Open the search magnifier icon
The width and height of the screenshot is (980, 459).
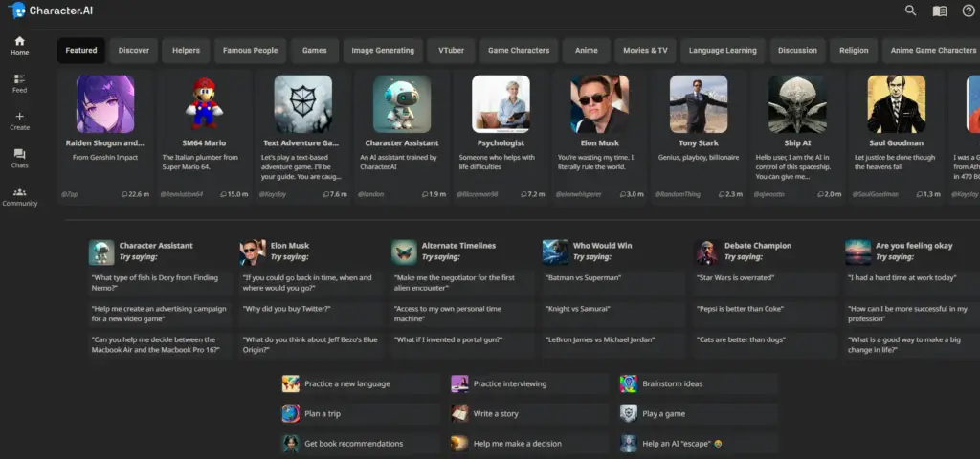click(x=911, y=11)
